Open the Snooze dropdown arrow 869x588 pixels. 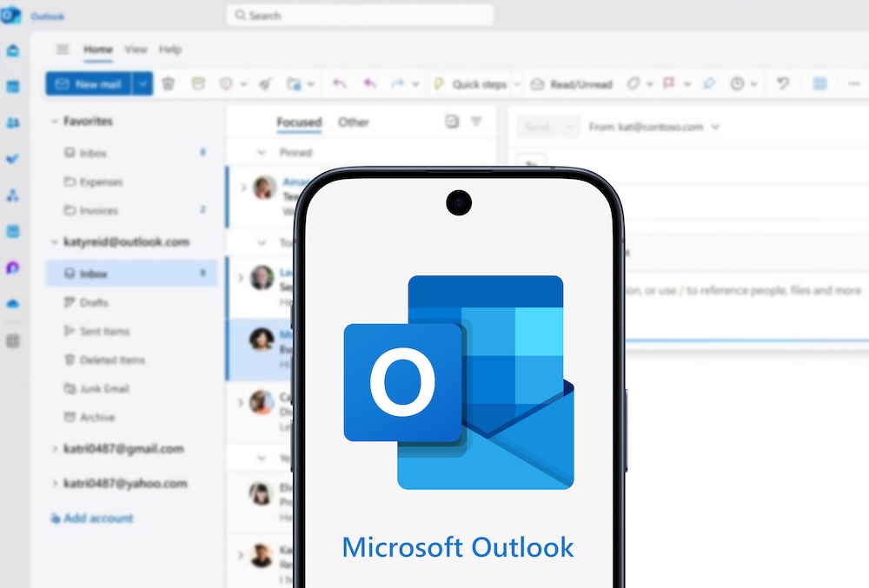coord(753,84)
